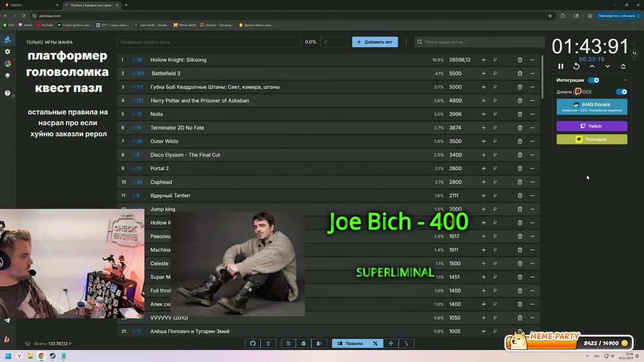Screen dimensions: 644x362
Task: Click the split divider icon in the bottom toolbar
Action: (390, 343)
